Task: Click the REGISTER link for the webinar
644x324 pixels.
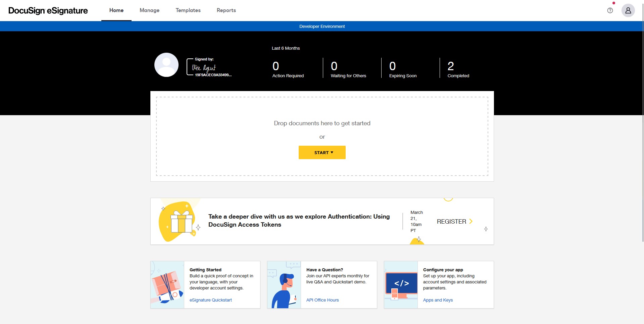Action: pyautogui.click(x=451, y=222)
